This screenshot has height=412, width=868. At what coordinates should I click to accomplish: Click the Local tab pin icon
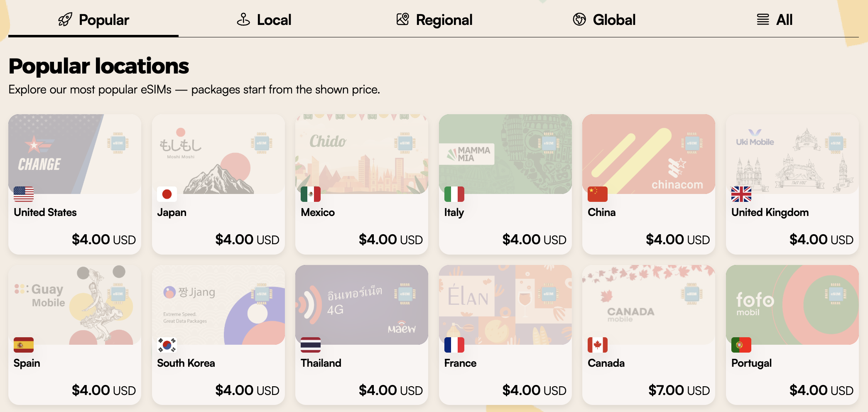[243, 20]
